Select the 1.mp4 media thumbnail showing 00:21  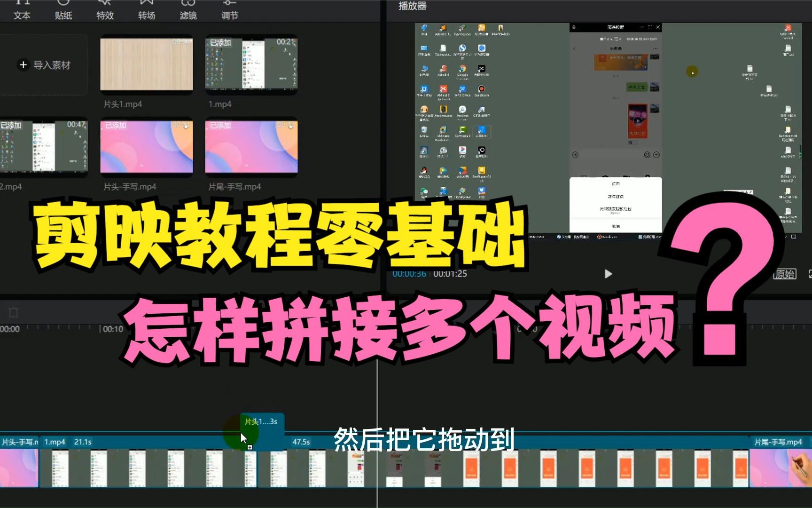[251, 63]
